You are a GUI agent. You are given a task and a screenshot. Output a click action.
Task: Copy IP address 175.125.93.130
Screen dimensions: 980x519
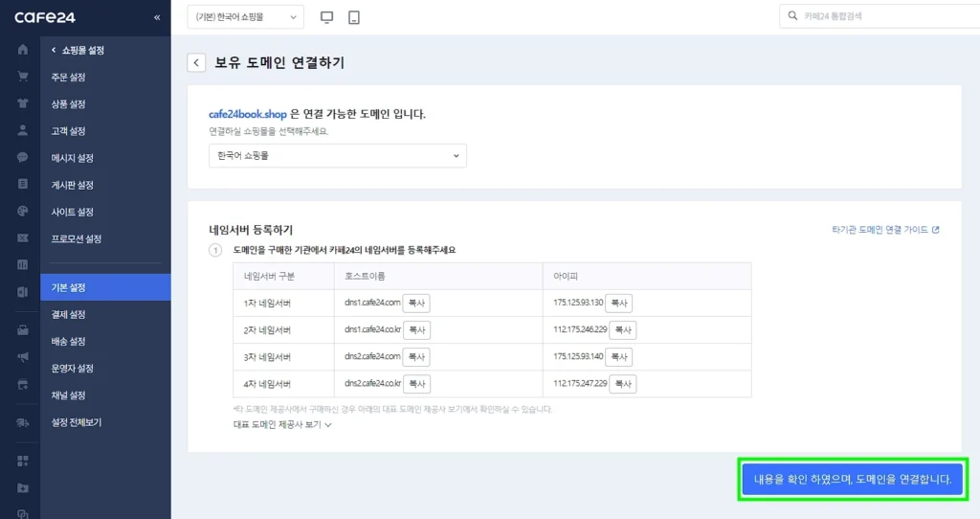pyautogui.click(x=619, y=303)
